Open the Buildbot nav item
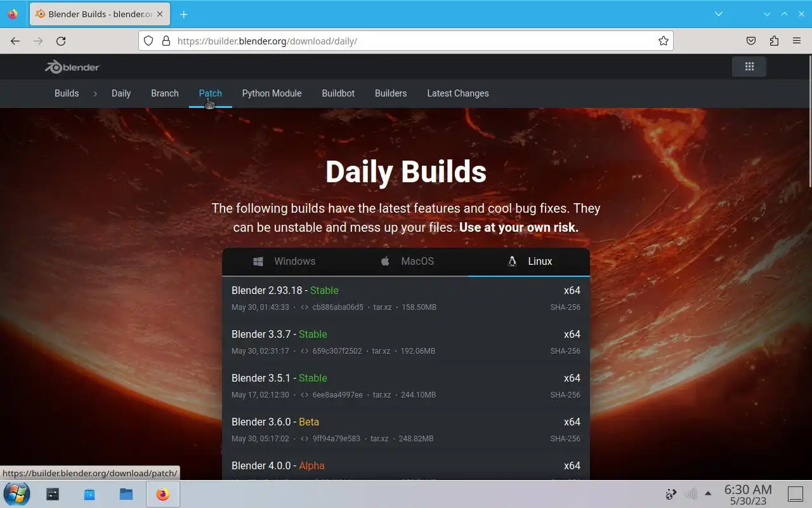 (338, 93)
